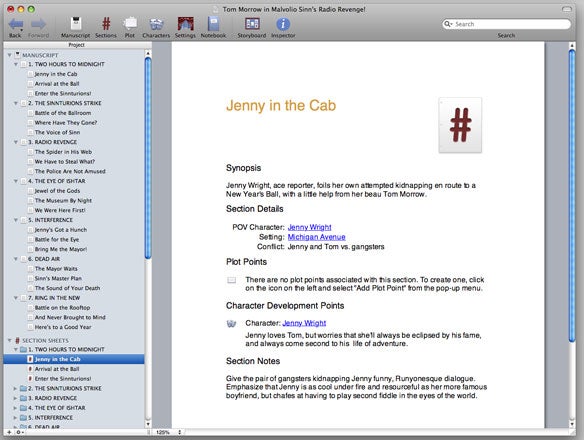584x440 pixels.
Task: Open Arrival at the Ball section sheet
Action: [57, 369]
